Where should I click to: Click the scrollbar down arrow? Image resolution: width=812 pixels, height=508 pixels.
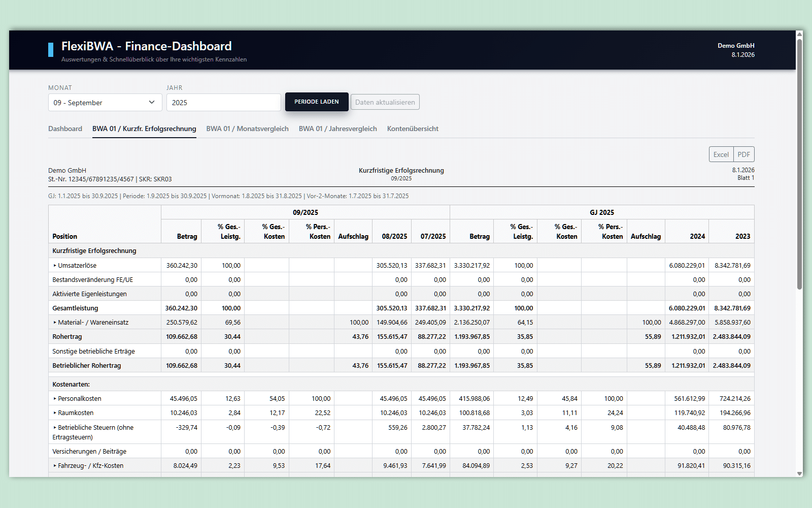click(x=799, y=473)
